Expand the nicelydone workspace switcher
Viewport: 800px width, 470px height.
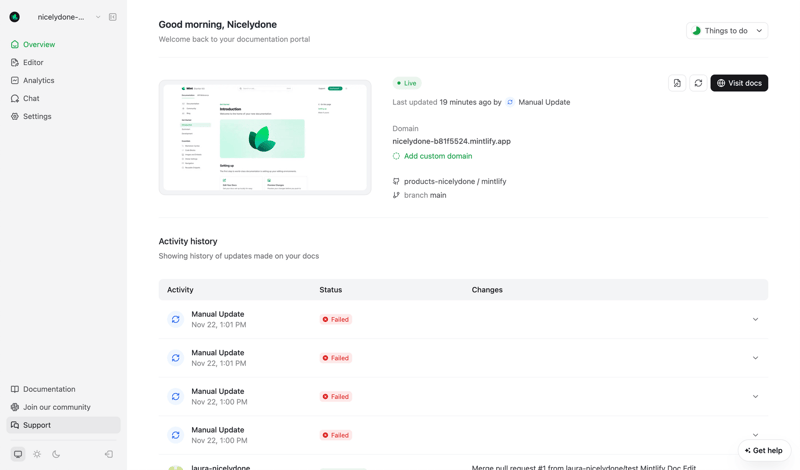[98, 17]
